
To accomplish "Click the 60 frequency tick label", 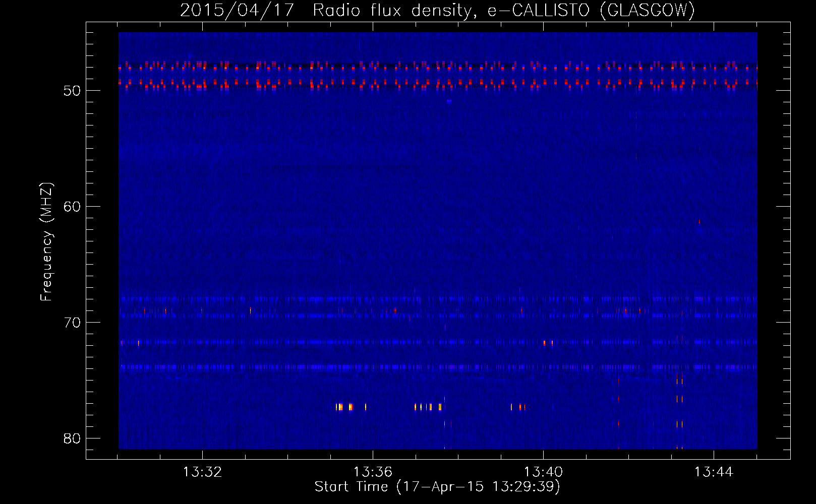I will tap(72, 207).
